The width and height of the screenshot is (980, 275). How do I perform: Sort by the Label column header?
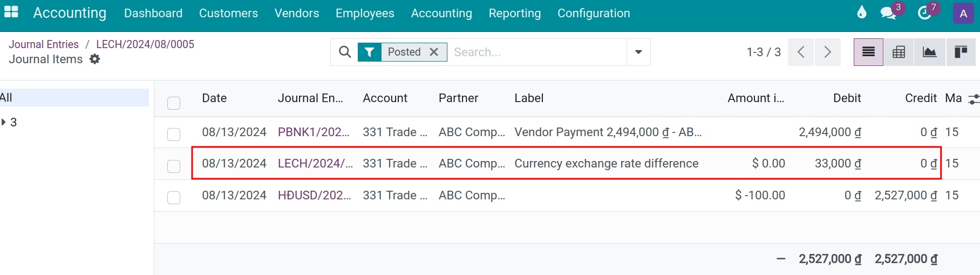point(529,98)
